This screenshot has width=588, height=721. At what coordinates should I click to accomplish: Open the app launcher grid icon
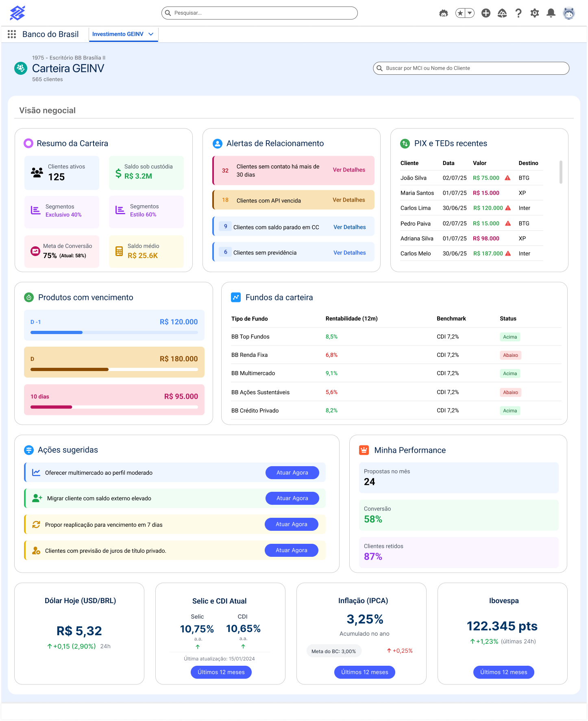coord(12,34)
